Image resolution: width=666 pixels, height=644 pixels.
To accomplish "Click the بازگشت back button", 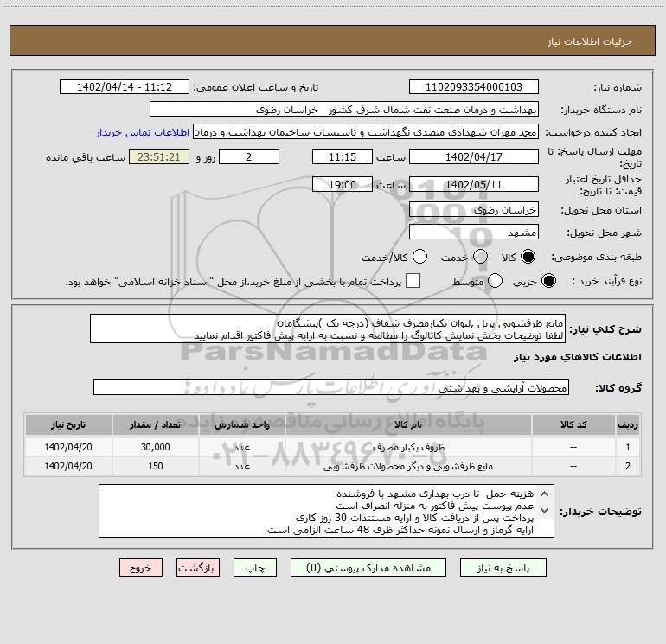I will point(198,568).
